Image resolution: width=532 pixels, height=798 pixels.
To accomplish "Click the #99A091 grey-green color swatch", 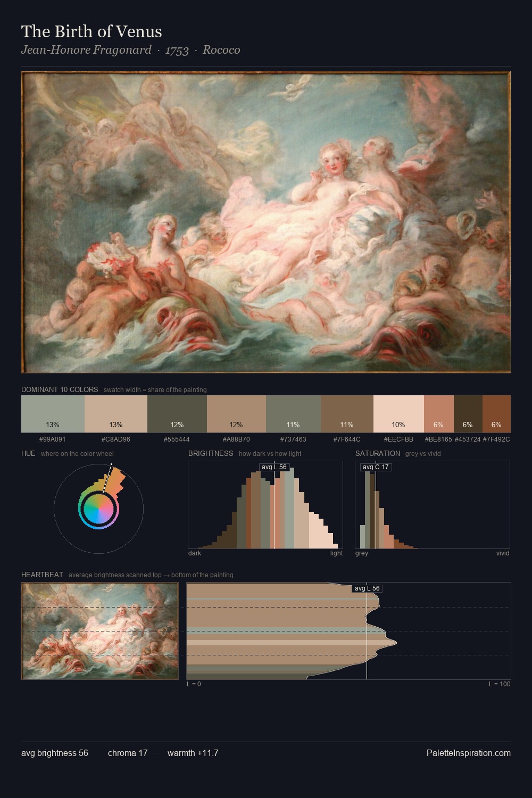I will pos(53,414).
